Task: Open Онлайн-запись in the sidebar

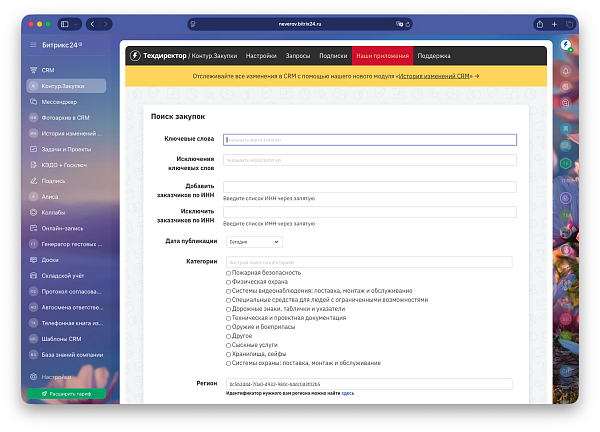Action: pyautogui.click(x=62, y=228)
